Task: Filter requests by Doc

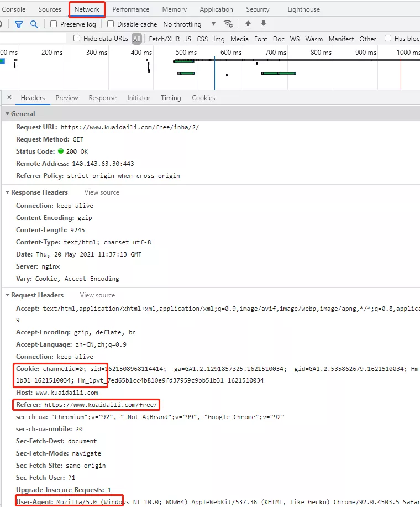Action: 279,39
